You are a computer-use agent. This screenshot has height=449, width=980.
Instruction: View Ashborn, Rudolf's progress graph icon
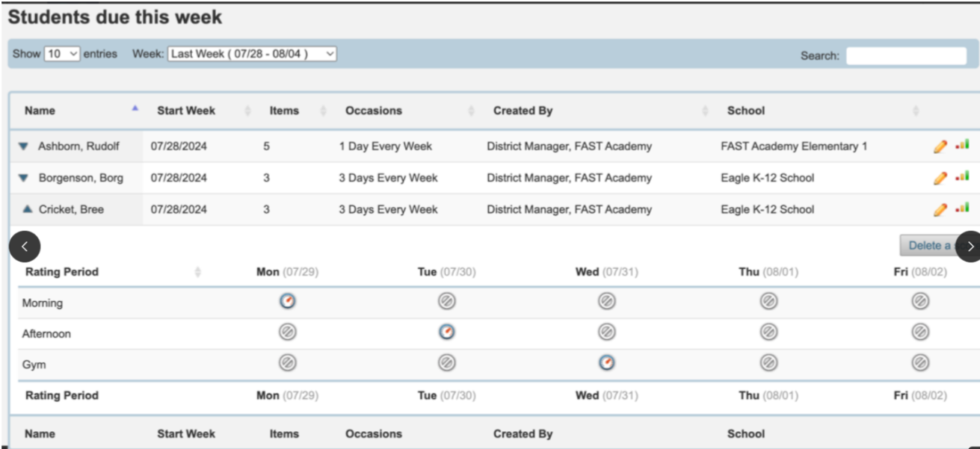coord(963,146)
